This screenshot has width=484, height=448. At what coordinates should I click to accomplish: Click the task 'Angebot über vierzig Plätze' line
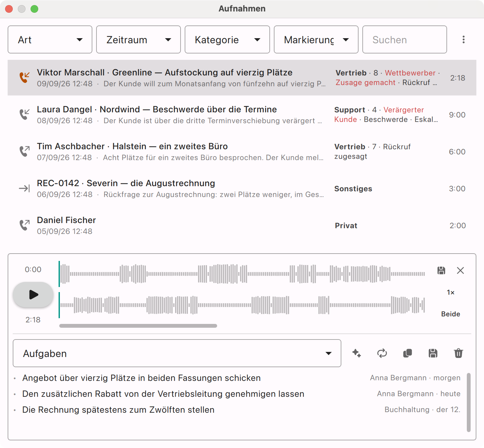tap(141, 378)
